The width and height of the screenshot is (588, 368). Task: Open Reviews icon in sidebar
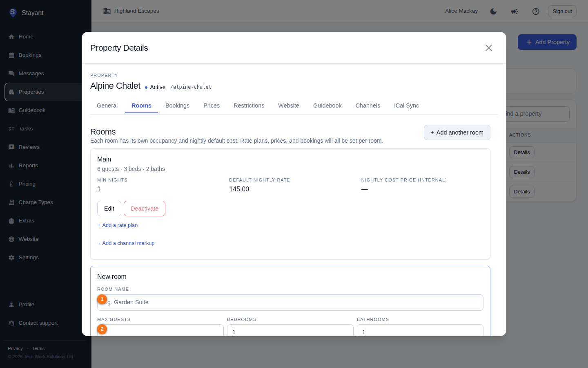11,147
